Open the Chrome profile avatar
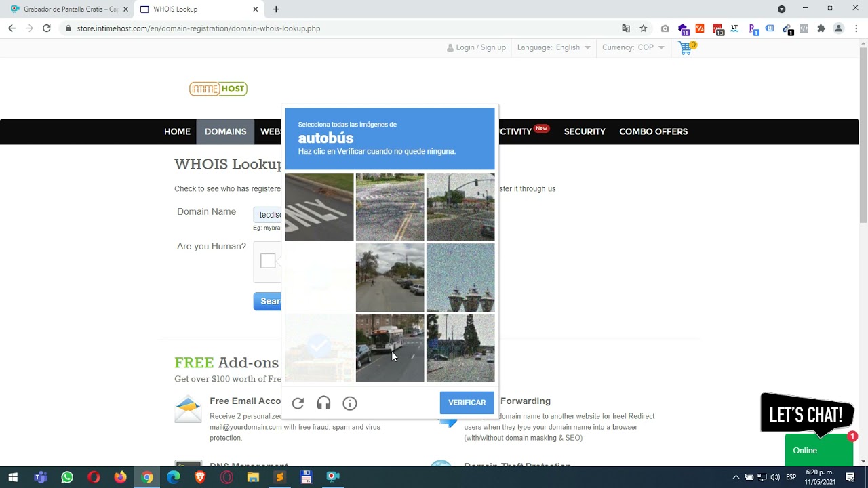868x488 pixels. [839, 28]
